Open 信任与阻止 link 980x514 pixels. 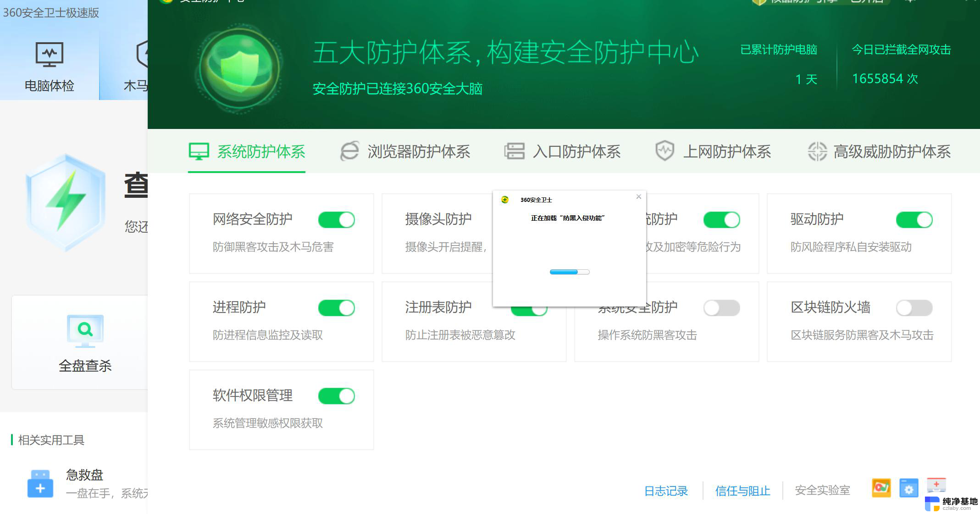point(742,491)
